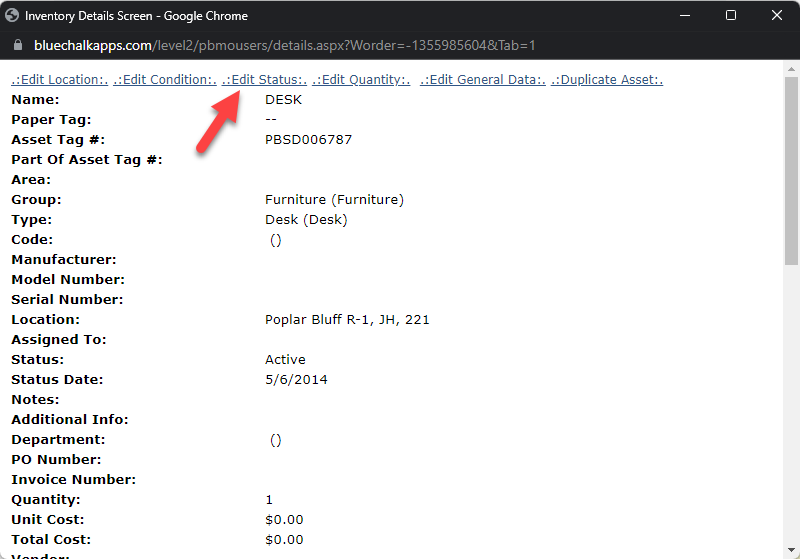Click the Serial Number: label
The width and height of the screenshot is (800, 559).
click(x=67, y=299)
